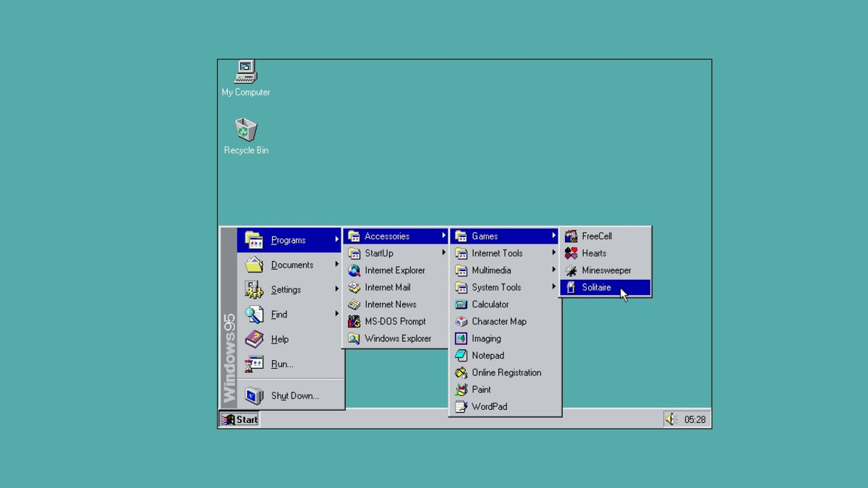Select Shut Down... in Start menu
This screenshot has width=868, height=488.
[290, 395]
